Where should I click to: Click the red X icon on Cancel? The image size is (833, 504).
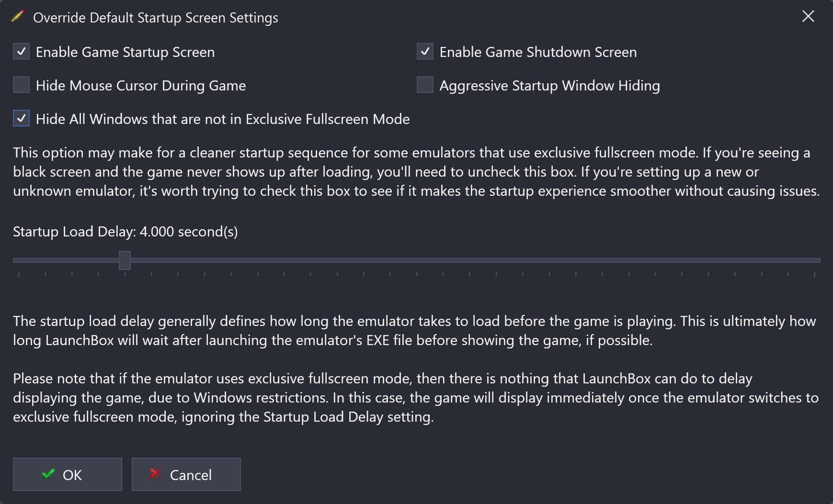tap(155, 473)
